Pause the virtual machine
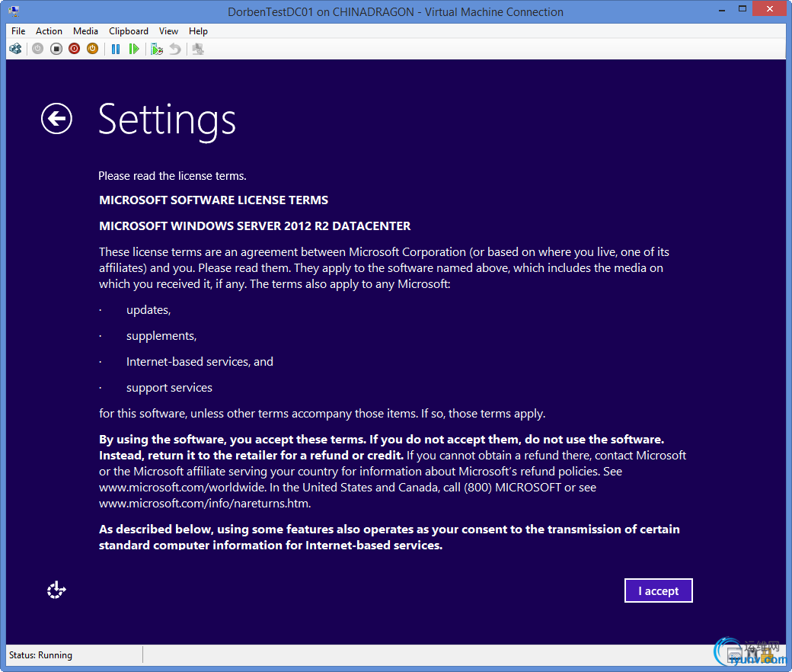The image size is (792, 672). point(116,49)
